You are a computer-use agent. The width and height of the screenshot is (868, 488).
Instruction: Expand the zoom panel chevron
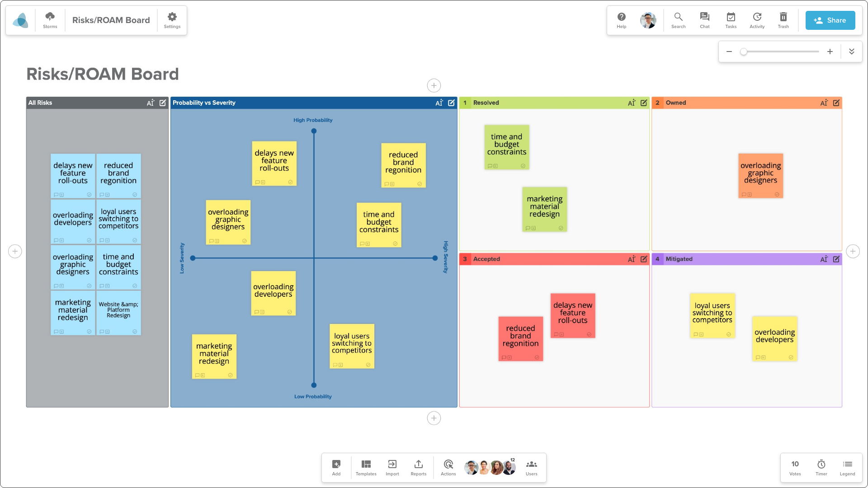click(x=851, y=52)
